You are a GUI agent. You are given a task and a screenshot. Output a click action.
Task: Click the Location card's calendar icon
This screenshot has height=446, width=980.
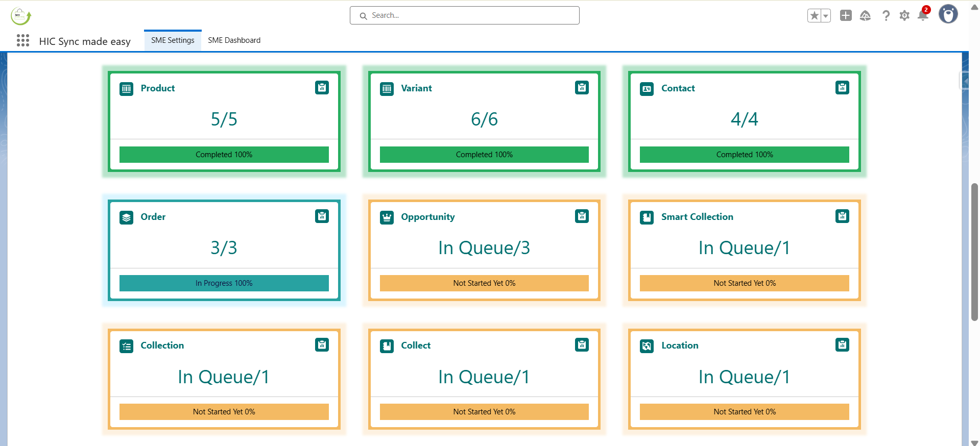coord(842,345)
